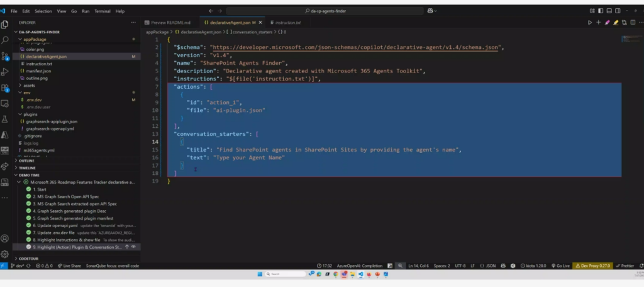Screen dimensions: 644x287
Task: Open the Selection menu
Action: pyautogui.click(x=43, y=11)
